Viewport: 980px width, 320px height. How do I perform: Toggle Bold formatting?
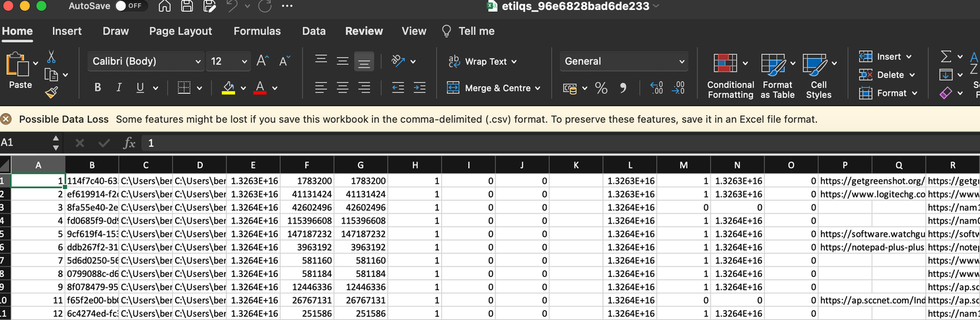click(98, 87)
